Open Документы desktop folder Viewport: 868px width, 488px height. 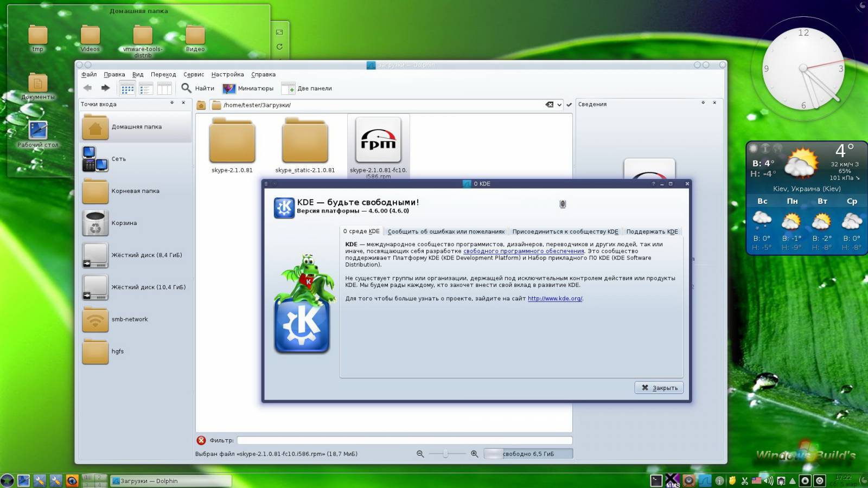(x=37, y=86)
